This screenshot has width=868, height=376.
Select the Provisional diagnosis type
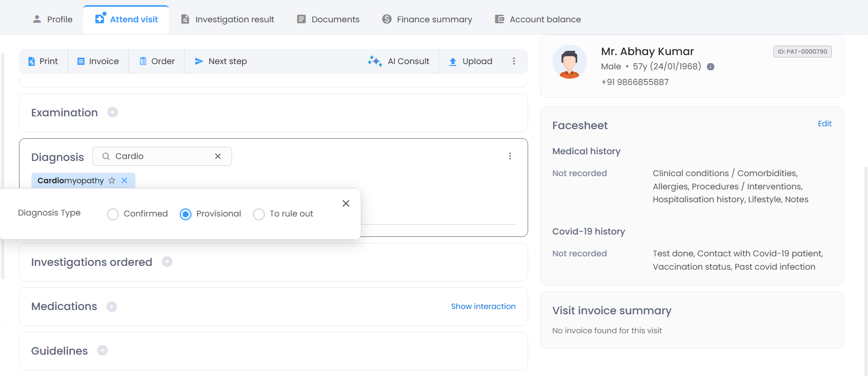[x=186, y=214]
